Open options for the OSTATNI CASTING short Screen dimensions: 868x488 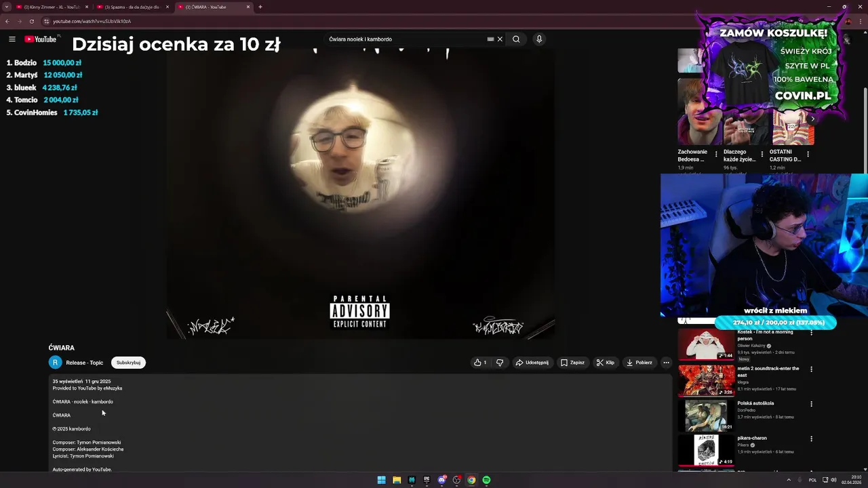pyautogui.click(x=807, y=154)
